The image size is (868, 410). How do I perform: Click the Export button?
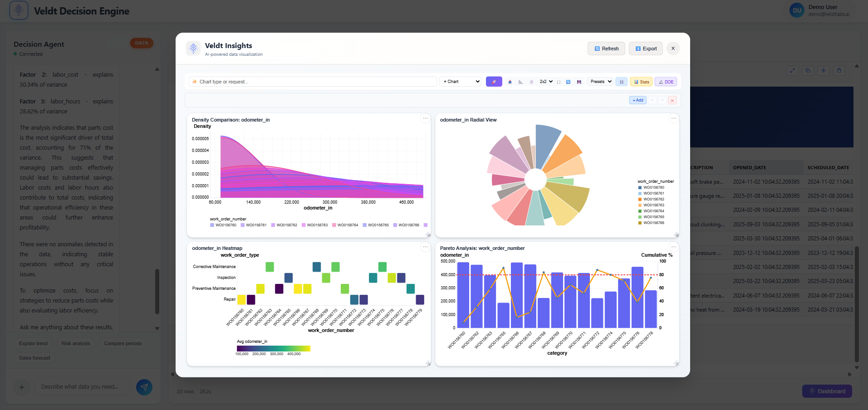tap(646, 49)
